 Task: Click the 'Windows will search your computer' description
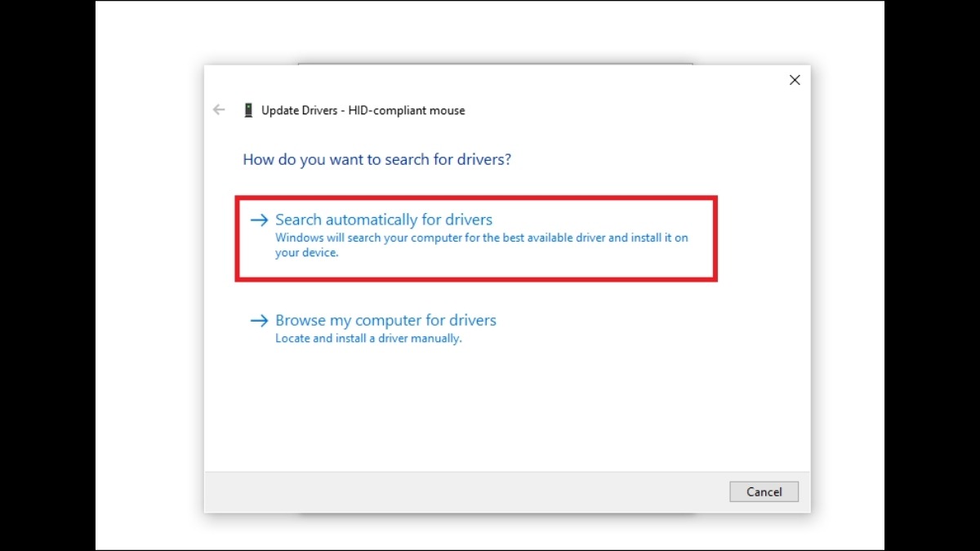(482, 245)
